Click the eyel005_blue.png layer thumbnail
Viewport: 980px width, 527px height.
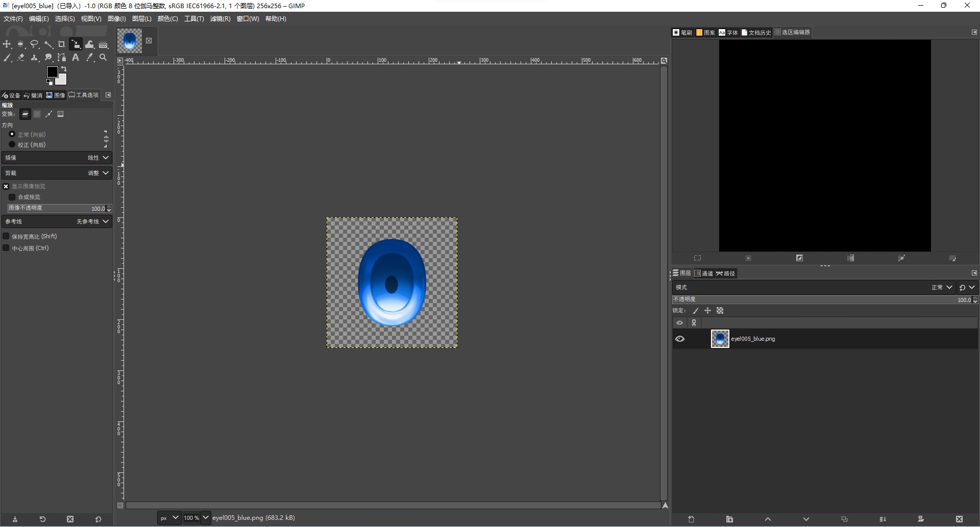[720, 339]
